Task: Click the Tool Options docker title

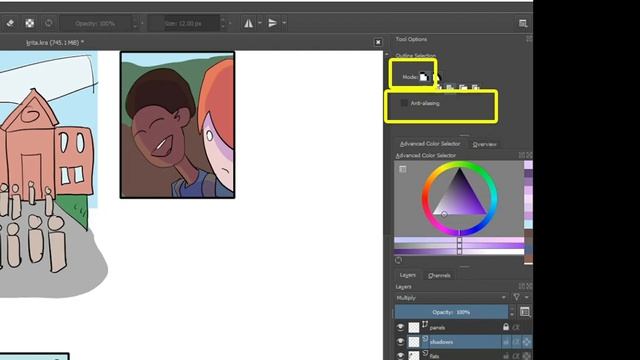Action: click(411, 39)
